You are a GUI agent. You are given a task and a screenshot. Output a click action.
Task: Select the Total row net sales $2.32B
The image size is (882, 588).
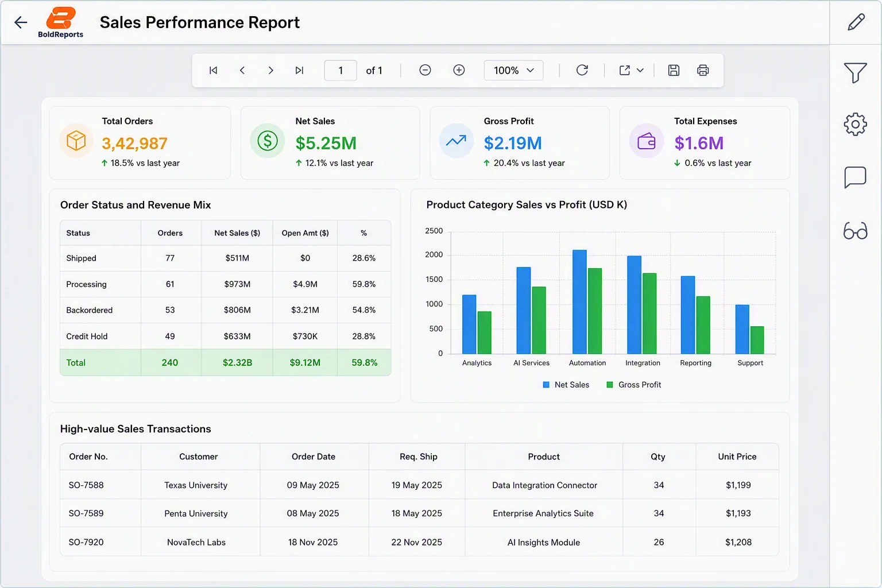(x=237, y=363)
